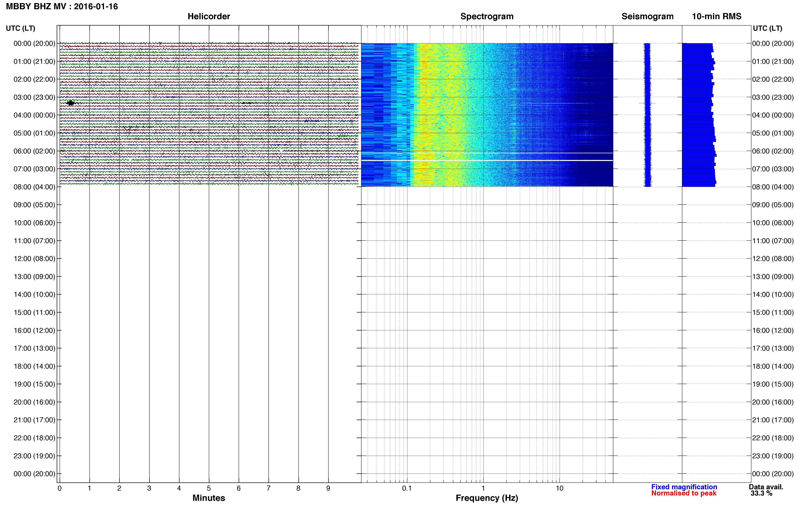Image resolution: width=812 pixels, height=508 pixels.
Task: Click the seismogram spike near 03:20
Action: 647,103
